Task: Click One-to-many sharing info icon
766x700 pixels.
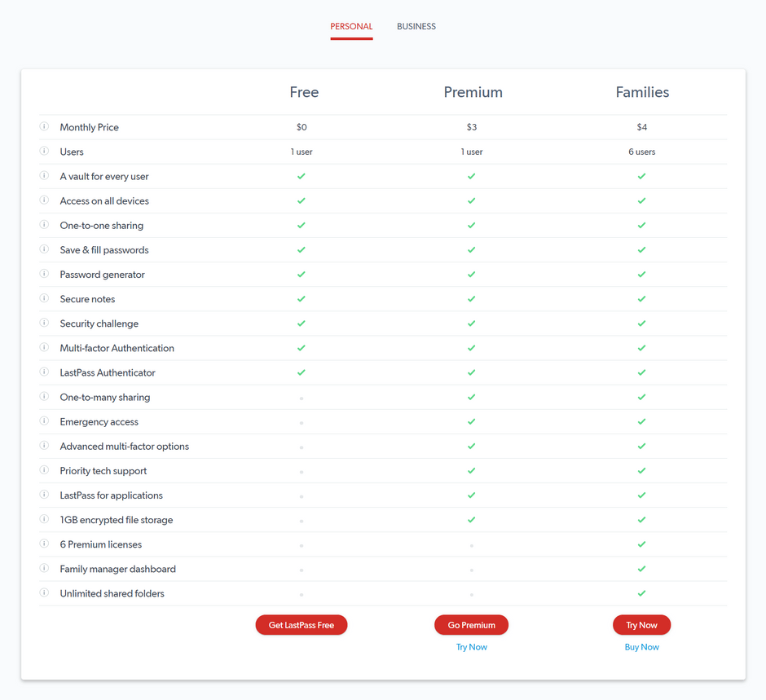Action: tap(44, 396)
